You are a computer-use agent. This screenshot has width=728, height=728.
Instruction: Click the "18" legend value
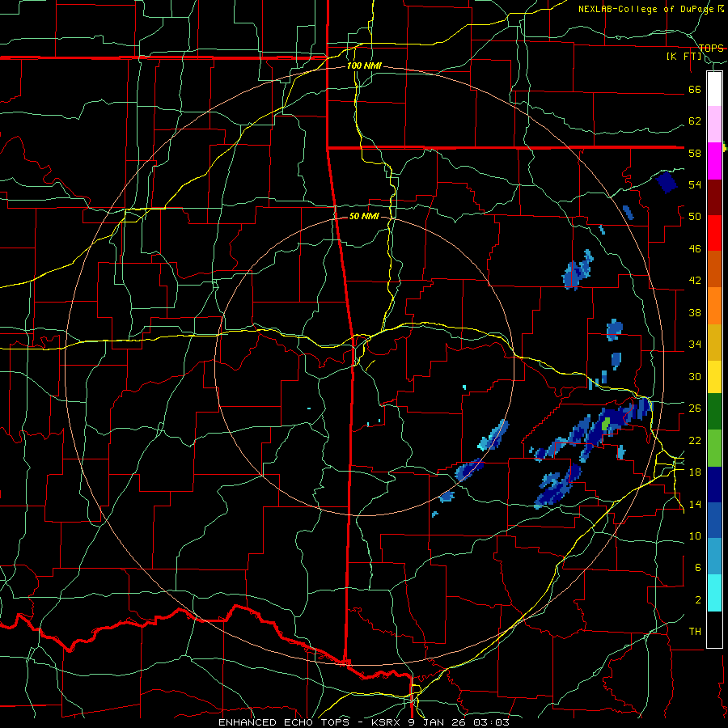point(695,472)
